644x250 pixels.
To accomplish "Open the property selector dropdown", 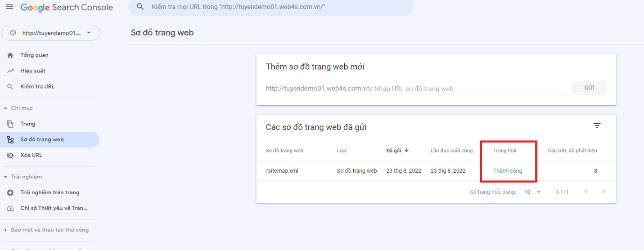I will point(51,33).
